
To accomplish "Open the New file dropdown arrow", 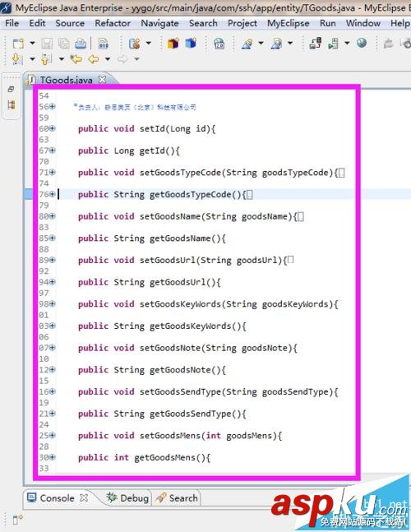I will 32,43.
